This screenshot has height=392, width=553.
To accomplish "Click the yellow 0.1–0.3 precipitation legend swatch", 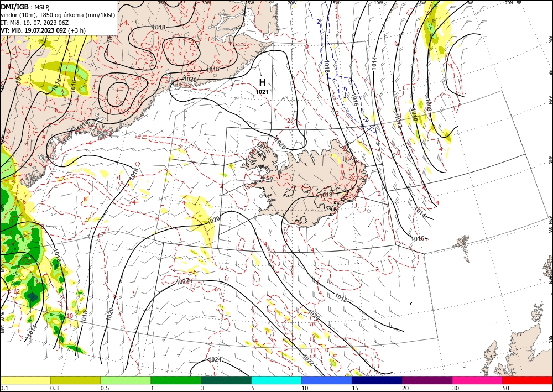I will point(25,380).
